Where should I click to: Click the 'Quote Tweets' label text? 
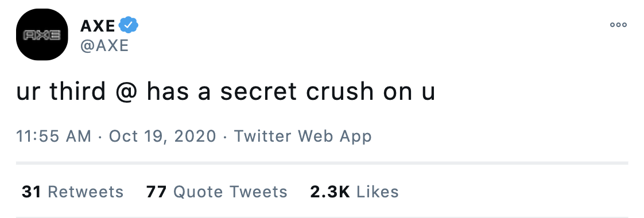230,192
